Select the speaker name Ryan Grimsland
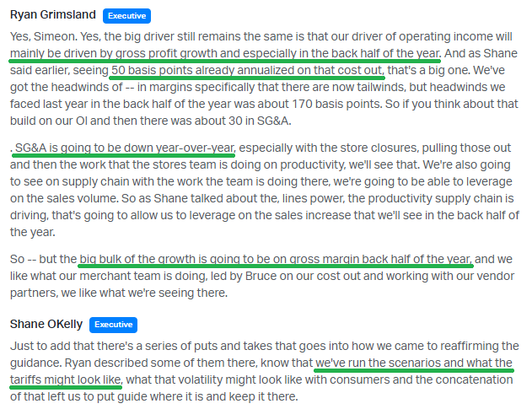 coord(53,15)
